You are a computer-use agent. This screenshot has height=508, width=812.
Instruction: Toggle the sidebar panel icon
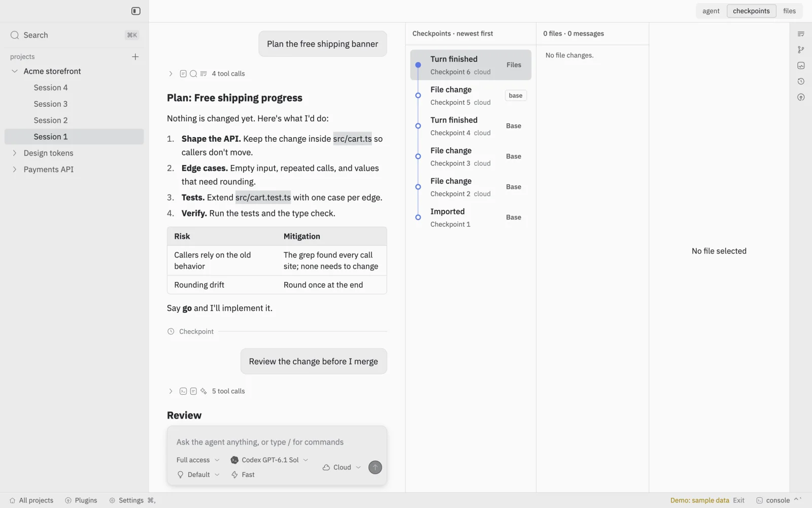[x=136, y=11]
